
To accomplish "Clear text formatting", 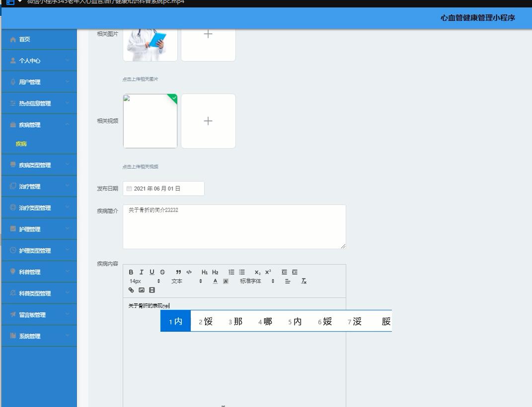I will (304, 281).
